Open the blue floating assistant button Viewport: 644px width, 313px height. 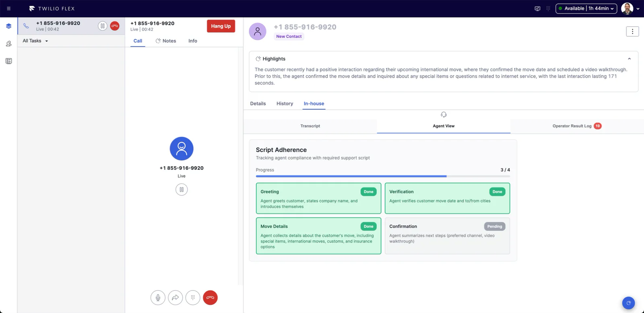click(x=628, y=303)
